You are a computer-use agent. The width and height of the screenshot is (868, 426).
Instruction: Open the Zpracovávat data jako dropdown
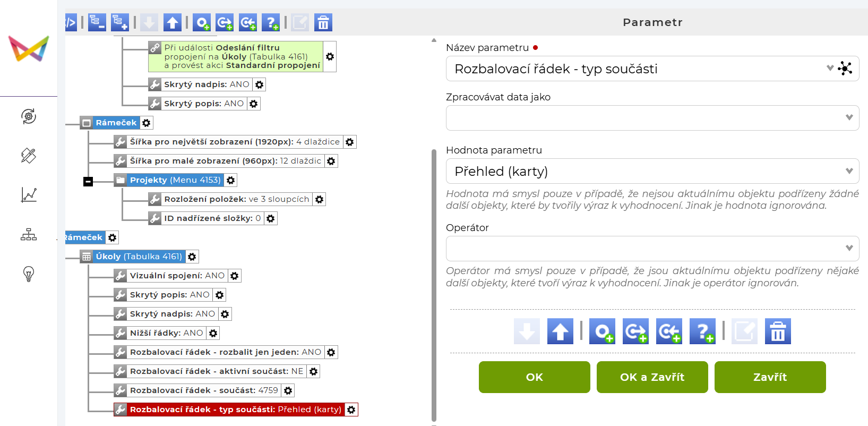652,117
